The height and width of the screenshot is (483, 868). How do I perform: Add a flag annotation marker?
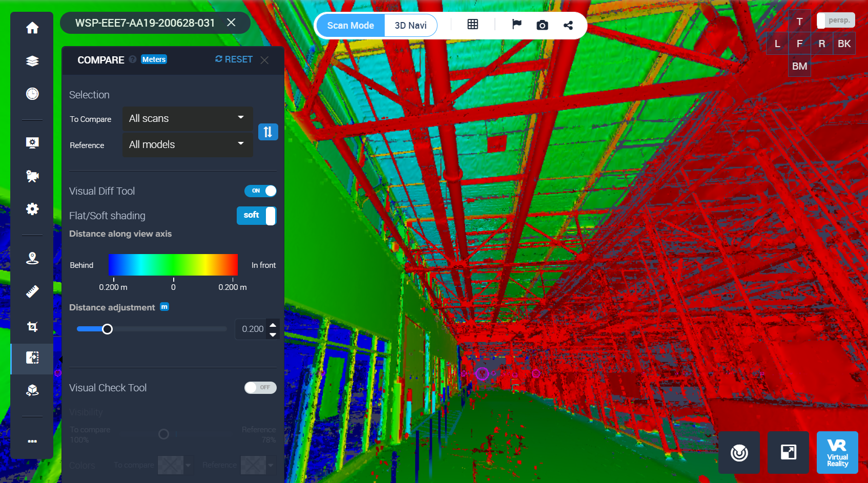[x=516, y=25]
